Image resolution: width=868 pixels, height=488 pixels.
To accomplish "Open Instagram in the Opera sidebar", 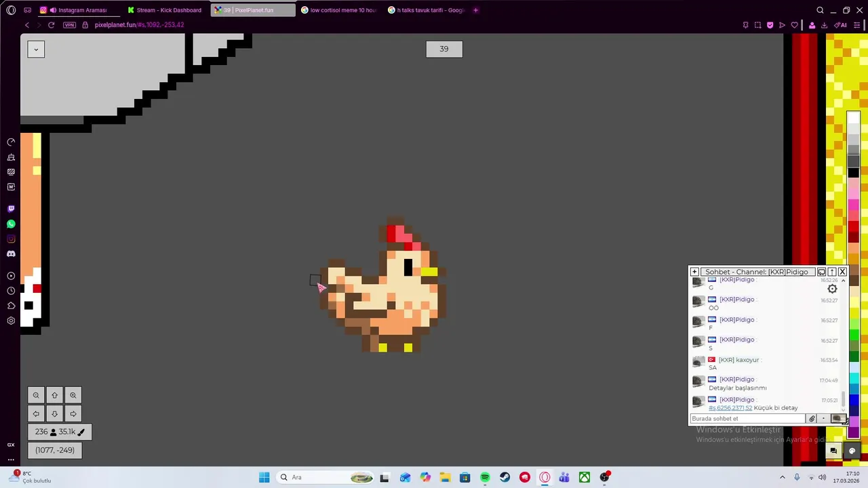I will [x=11, y=239].
